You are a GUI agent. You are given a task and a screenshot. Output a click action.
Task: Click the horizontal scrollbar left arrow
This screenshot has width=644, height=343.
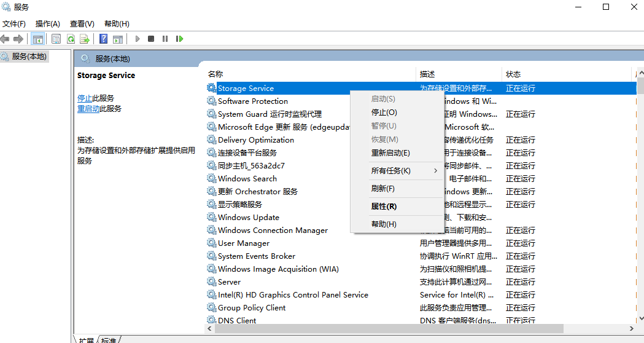click(x=209, y=328)
